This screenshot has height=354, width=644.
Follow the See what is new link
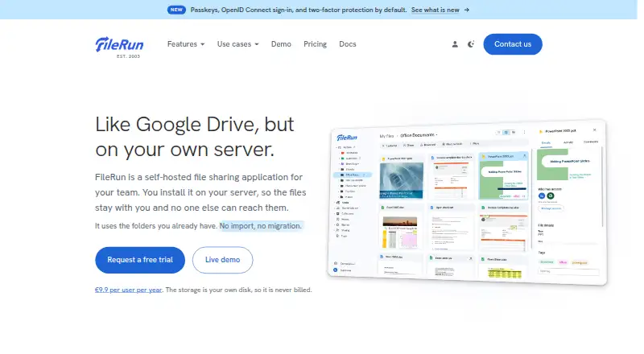coord(435,10)
